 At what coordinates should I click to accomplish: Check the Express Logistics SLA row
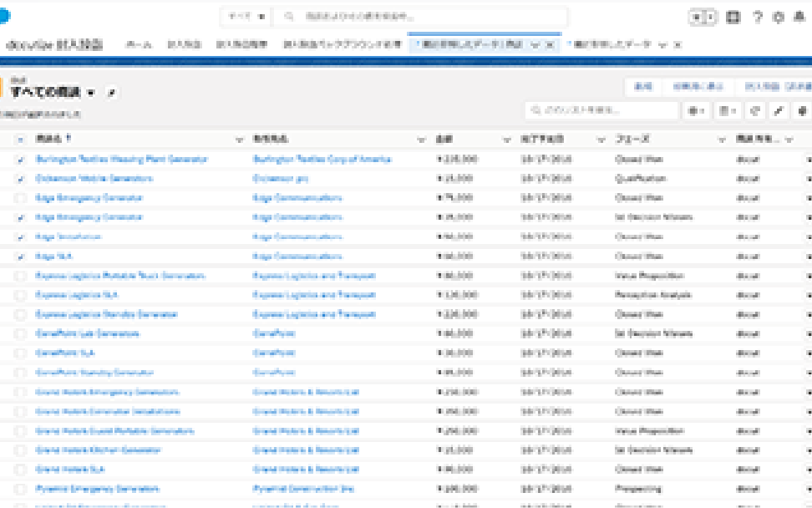[x=20, y=295]
